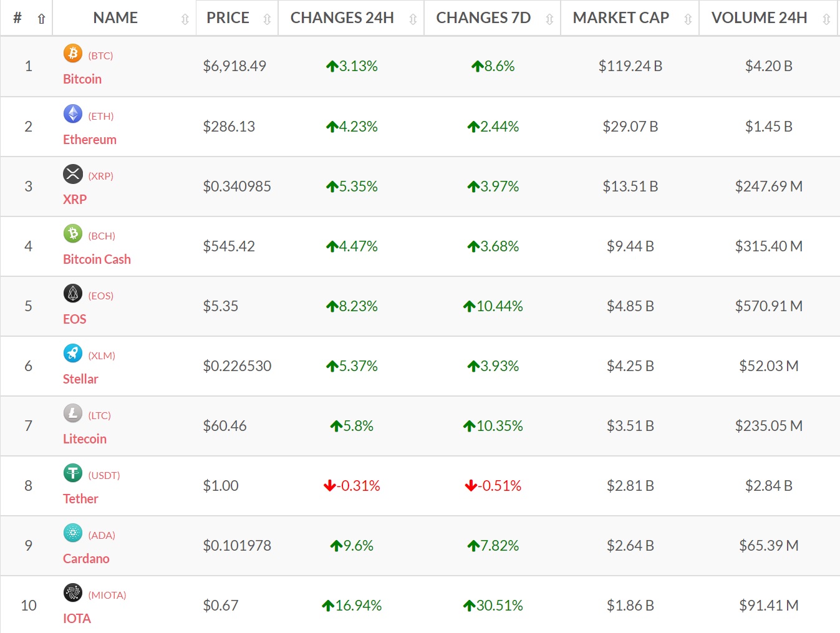Open the Ethereum coin page link

(90, 140)
